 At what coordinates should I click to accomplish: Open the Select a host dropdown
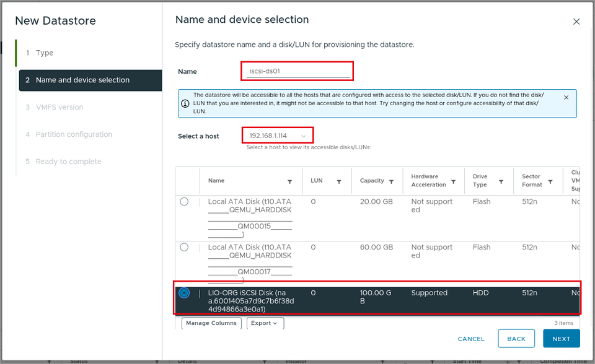click(x=278, y=136)
